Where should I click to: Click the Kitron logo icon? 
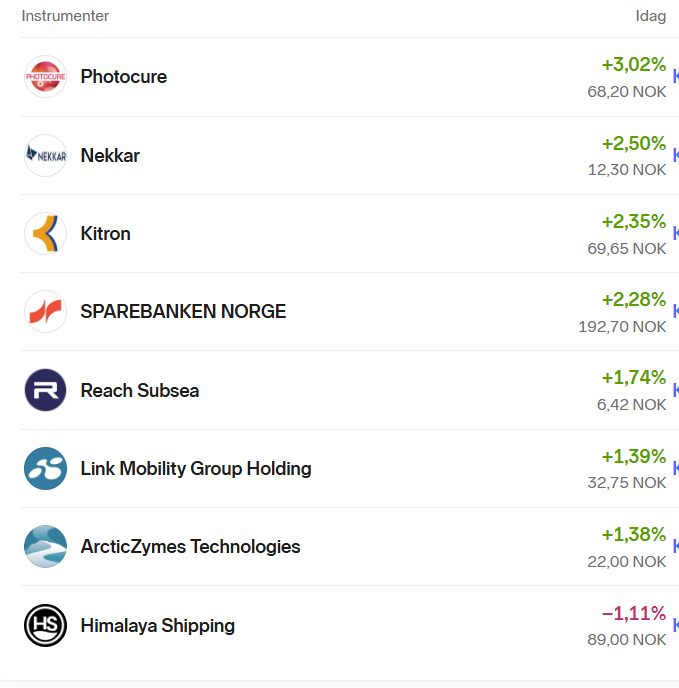click(x=45, y=233)
